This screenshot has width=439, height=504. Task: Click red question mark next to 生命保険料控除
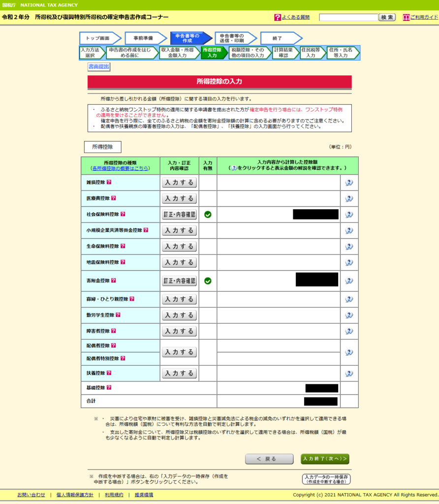tap(123, 246)
